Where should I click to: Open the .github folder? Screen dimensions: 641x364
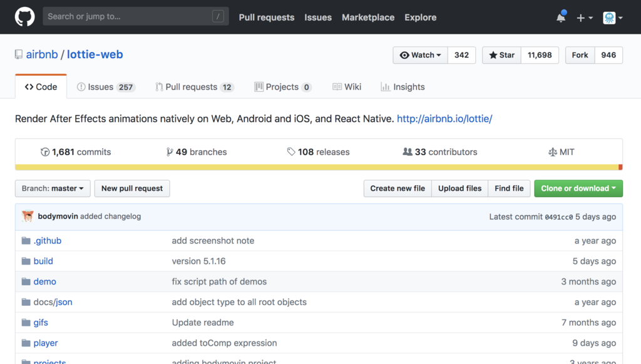coord(48,241)
